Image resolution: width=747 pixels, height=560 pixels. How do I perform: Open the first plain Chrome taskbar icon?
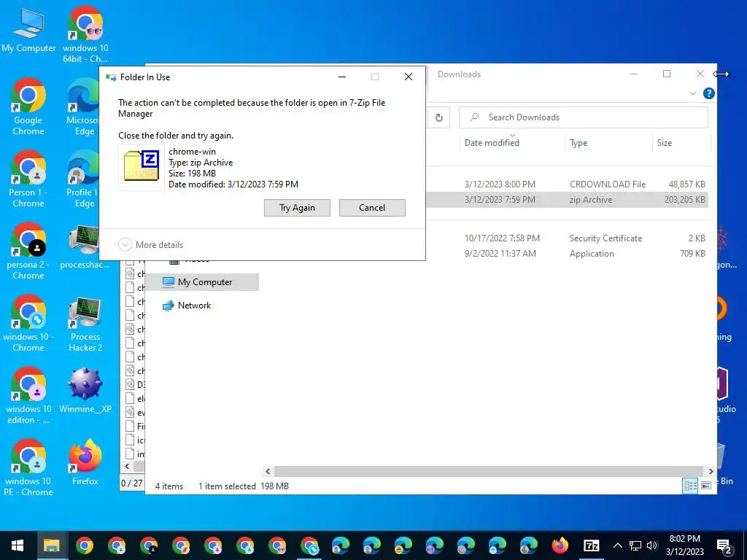point(85,545)
